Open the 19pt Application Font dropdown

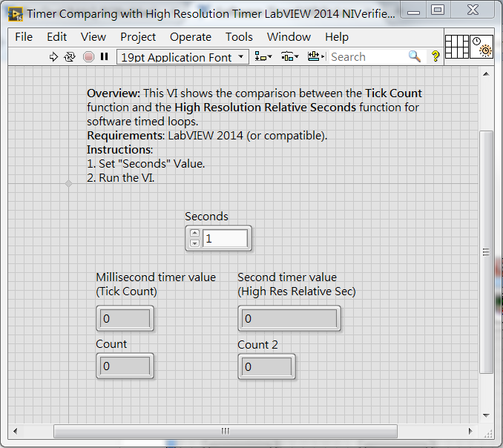(183, 57)
